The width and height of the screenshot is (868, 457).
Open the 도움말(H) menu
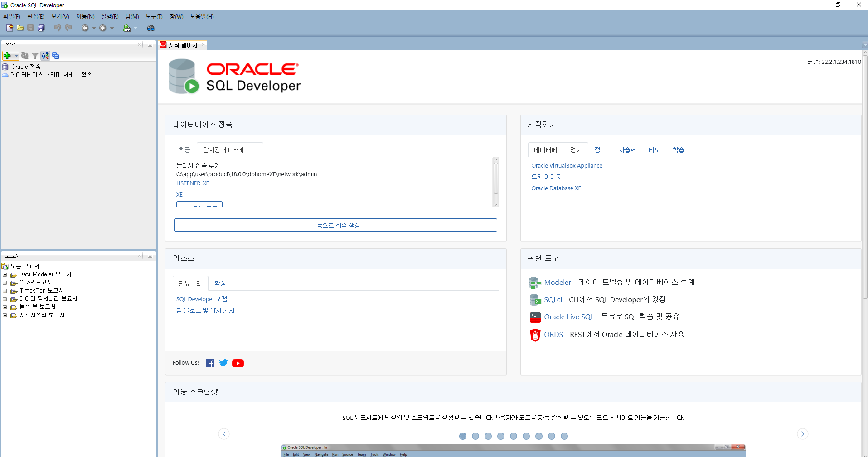click(x=202, y=17)
